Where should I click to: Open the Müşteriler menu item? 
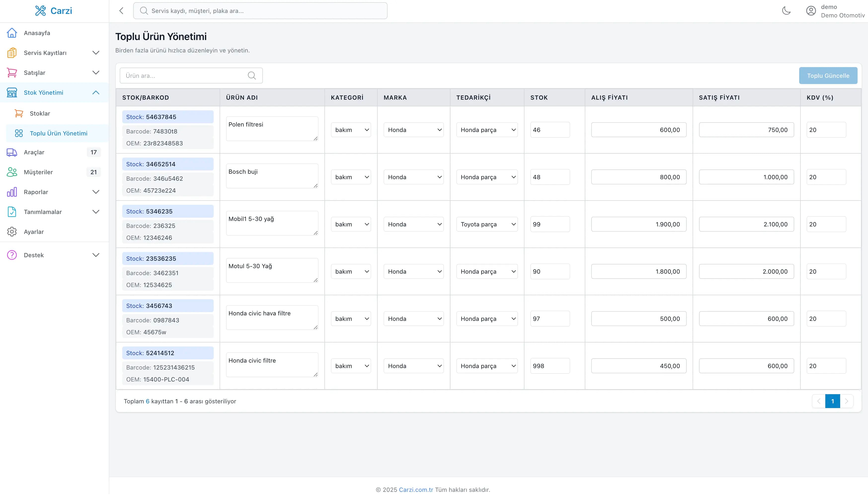(x=54, y=172)
